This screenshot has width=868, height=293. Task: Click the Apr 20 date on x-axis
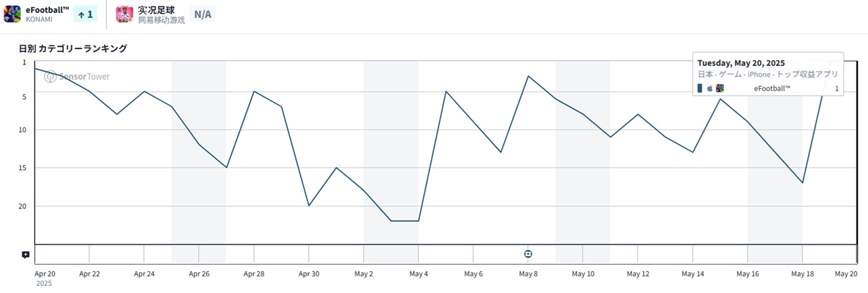tap(45, 274)
